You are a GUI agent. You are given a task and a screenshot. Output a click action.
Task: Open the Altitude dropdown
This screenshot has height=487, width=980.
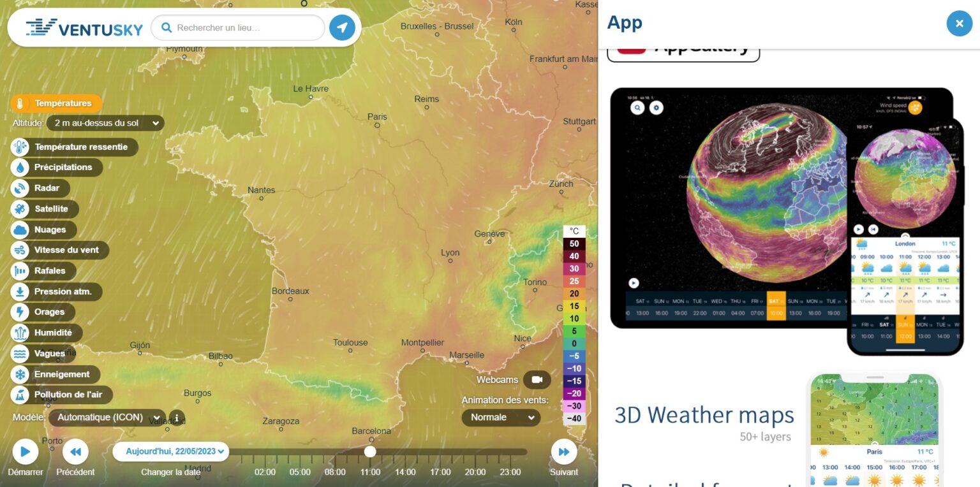(105, 123)
